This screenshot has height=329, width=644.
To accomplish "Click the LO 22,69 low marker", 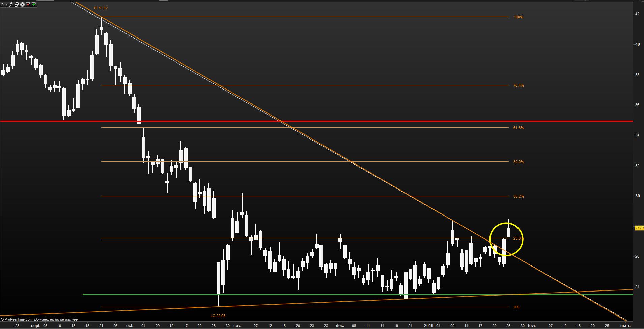I will (218, 315).
